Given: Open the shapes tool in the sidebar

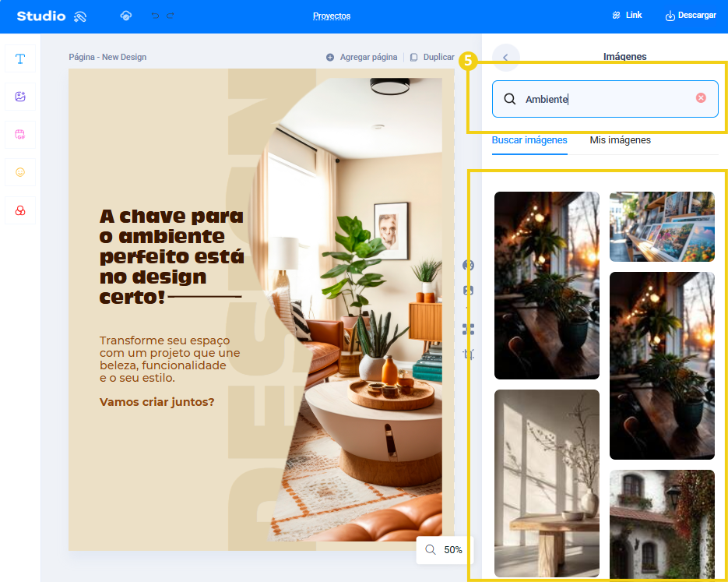Looking at the screenshot, I should click(x=20, y=210).
